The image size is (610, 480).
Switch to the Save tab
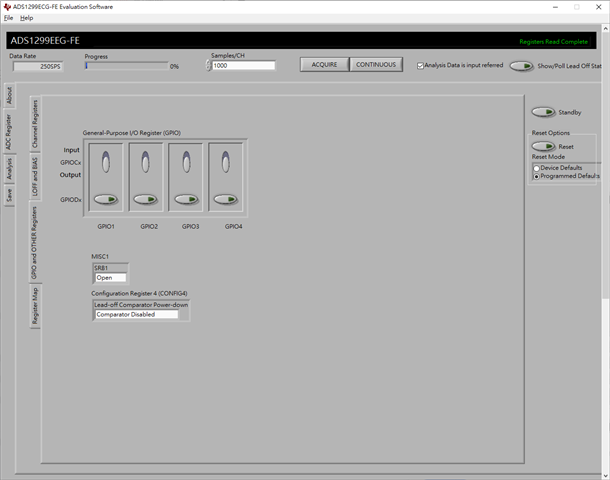pos(9,195)
